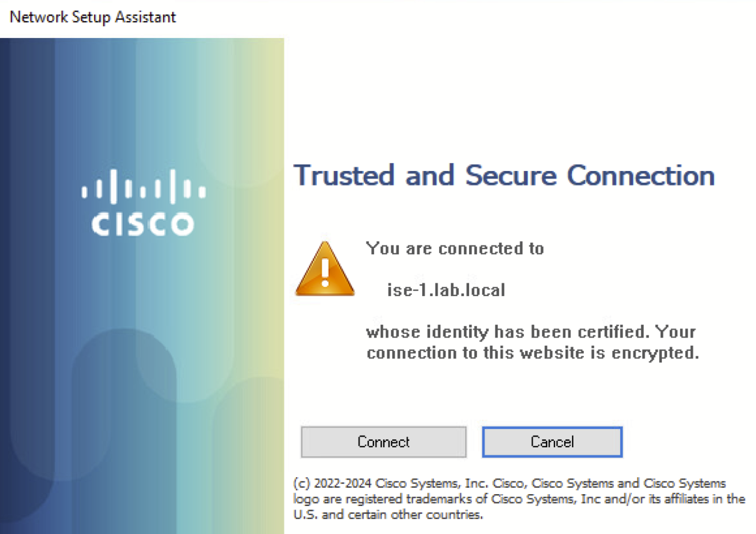Click the orange warning triangle icon

click(x=325, y=269)
